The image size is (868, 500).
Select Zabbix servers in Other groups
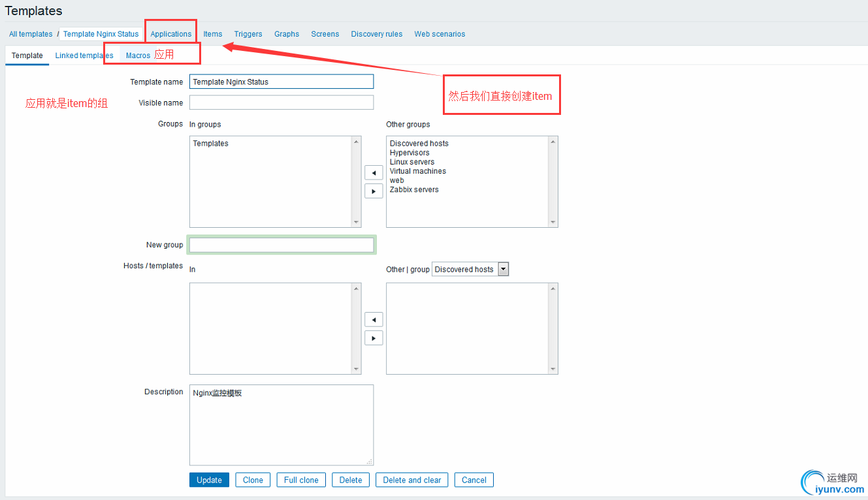(414, 189)
